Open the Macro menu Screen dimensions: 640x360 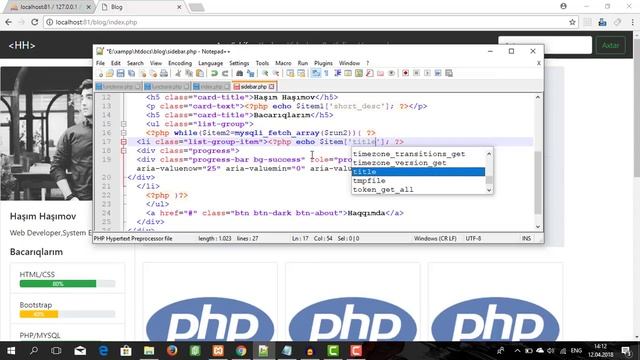(283, 63)
